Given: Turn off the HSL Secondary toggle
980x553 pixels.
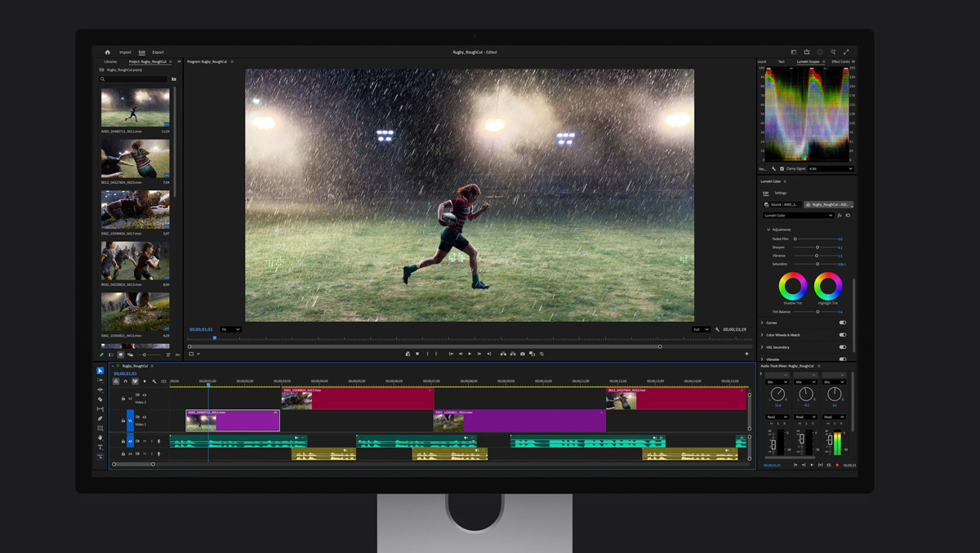Looking at the screenshot, I should point(842,347).
